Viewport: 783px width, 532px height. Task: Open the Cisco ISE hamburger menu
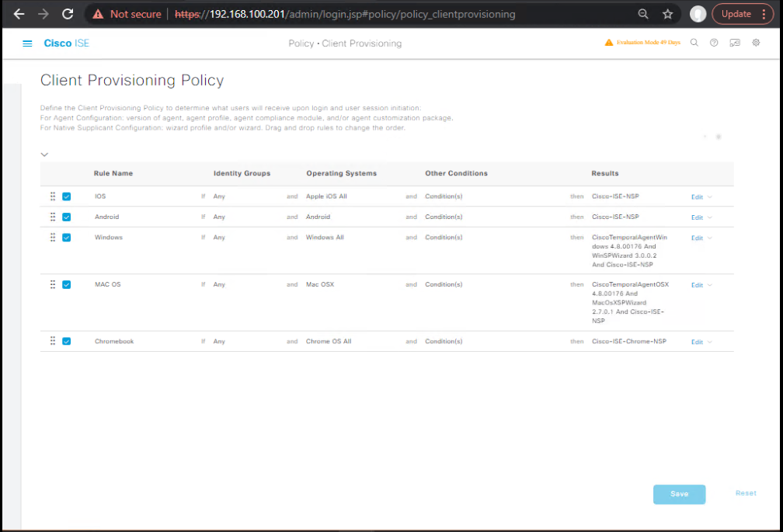[27, 43]
